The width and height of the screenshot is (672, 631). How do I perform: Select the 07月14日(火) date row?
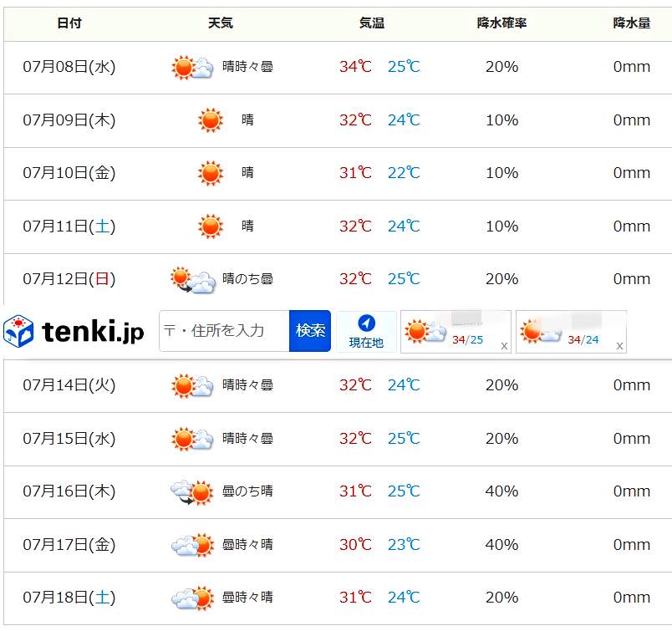(x=338, y=386)
